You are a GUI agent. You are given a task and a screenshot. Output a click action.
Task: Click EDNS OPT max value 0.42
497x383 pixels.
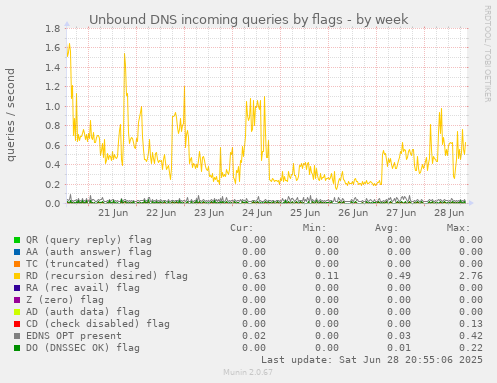pyautogui.click(x=471, y=336)
